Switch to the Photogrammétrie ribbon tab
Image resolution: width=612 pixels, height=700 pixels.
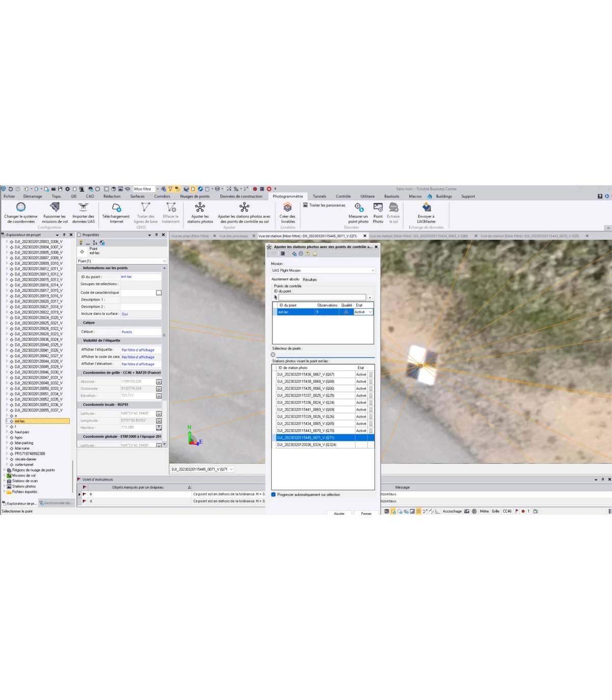pyautogui.click(x=288, y=196)
